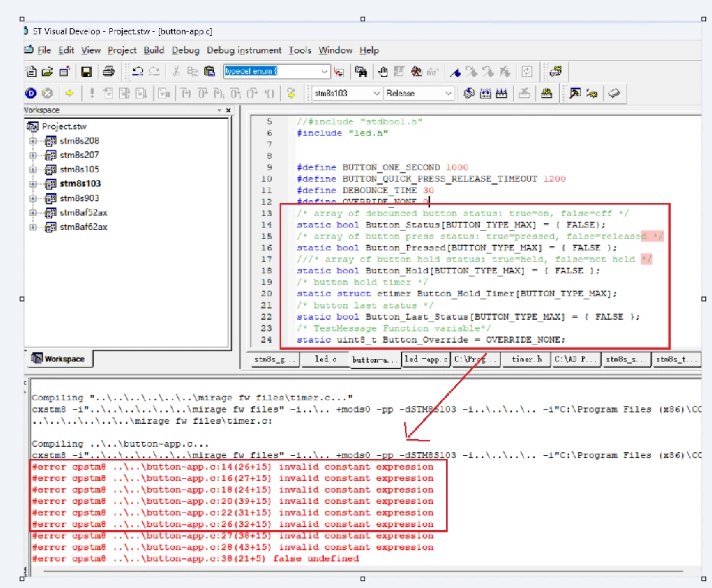Click the button-app.c:28 error line
The height and width of the screenshot is (588, 712).
(x=232, y=547)
